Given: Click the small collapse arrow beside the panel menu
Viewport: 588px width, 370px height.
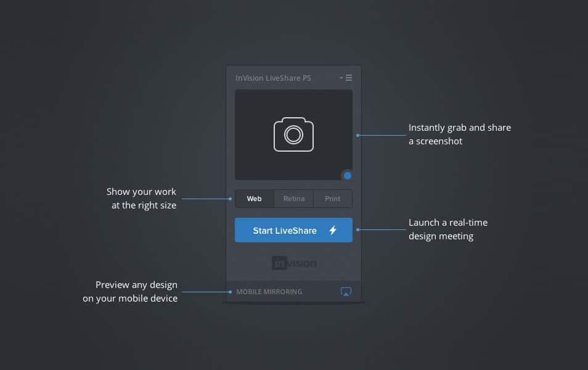Looking at the screenshot, I should (341, 78).
